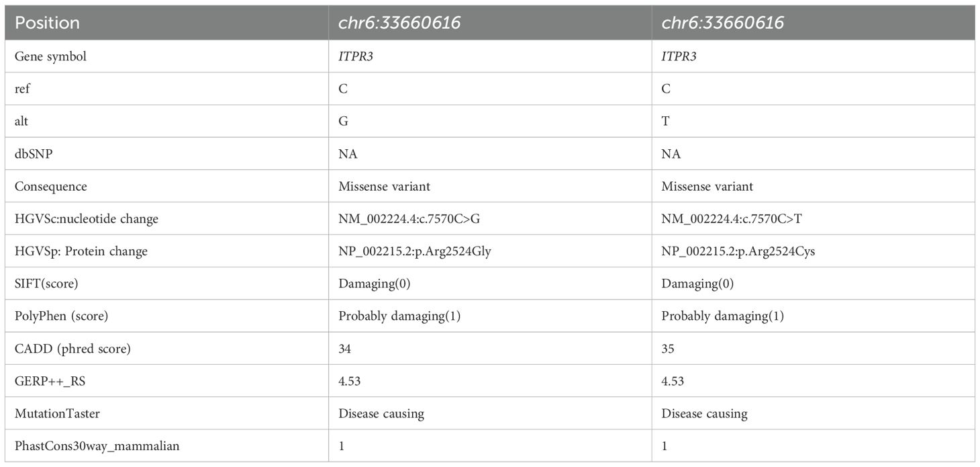Click the alt allele T cell
This screenshot has height=467, width=980.
[666, 122]
